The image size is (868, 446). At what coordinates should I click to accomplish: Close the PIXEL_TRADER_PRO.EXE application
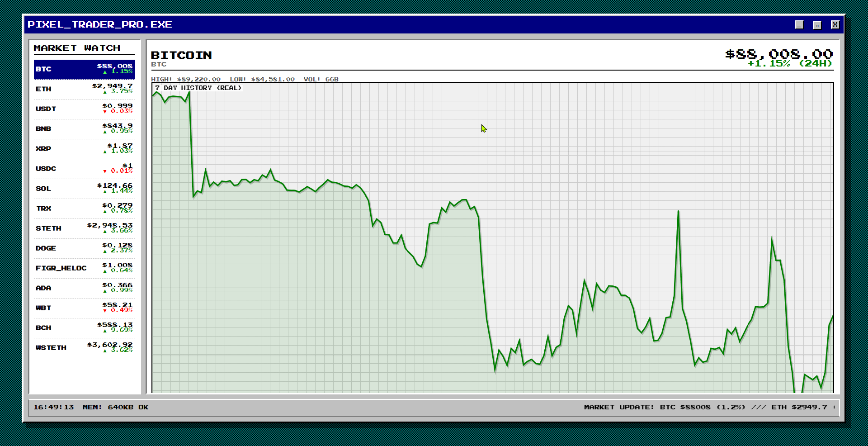tap(835, 25)
